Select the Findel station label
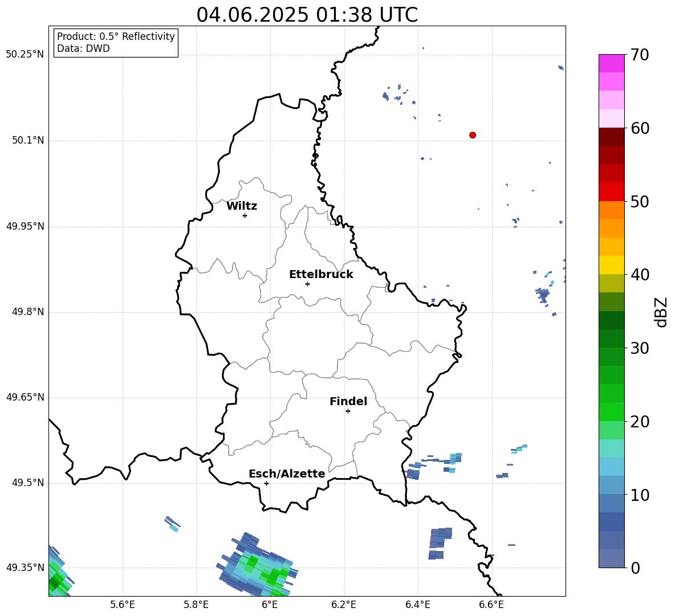This screenshot has height=616, width=675. point(348,401)
